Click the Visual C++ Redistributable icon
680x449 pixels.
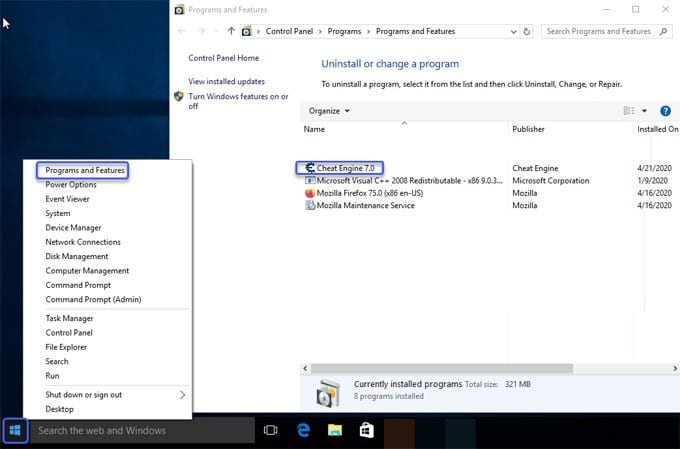coord(310,180)
